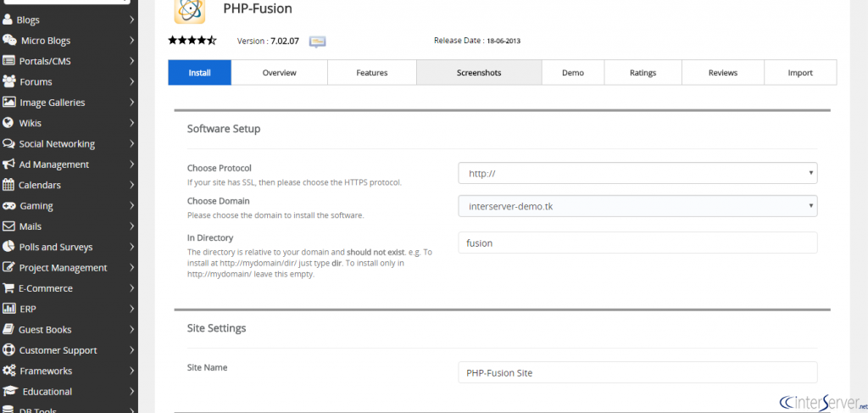868x413 pixels.
Task: Click the Customer Support lifebuoy icon
Action: tap(8, 350)
